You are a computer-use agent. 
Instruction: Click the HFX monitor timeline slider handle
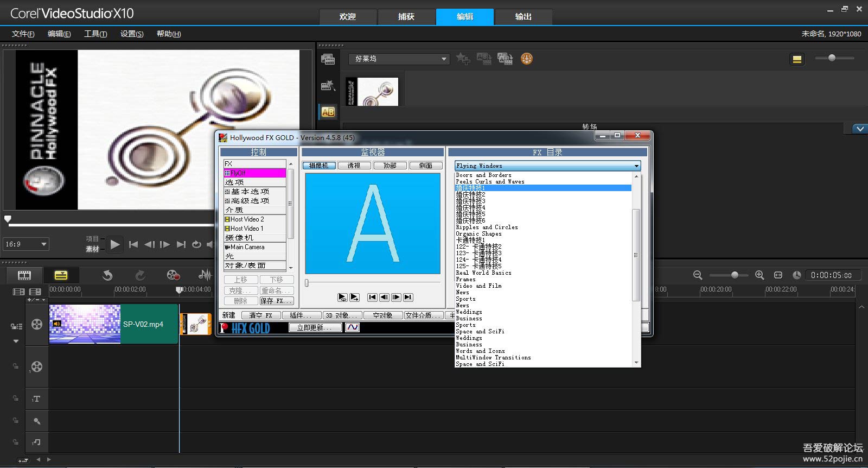point(307,283)
